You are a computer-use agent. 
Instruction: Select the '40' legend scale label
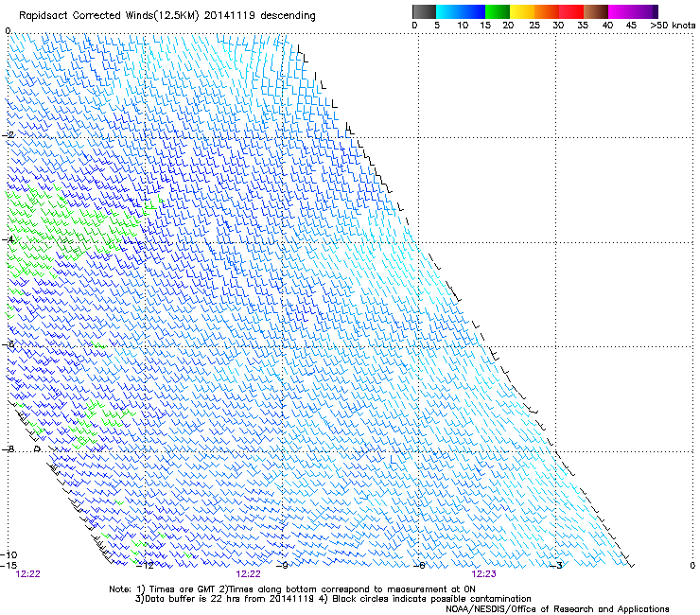pyautogui.click(x=607, y=26)
